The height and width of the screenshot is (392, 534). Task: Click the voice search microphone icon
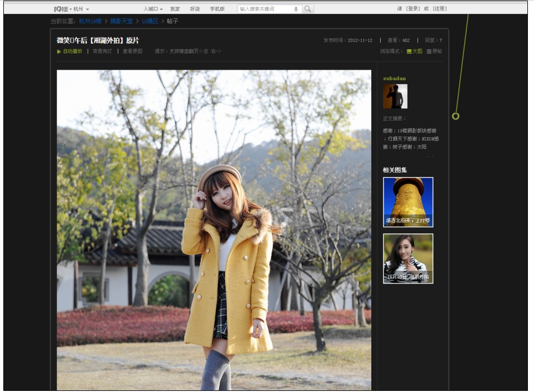(297, 8)
